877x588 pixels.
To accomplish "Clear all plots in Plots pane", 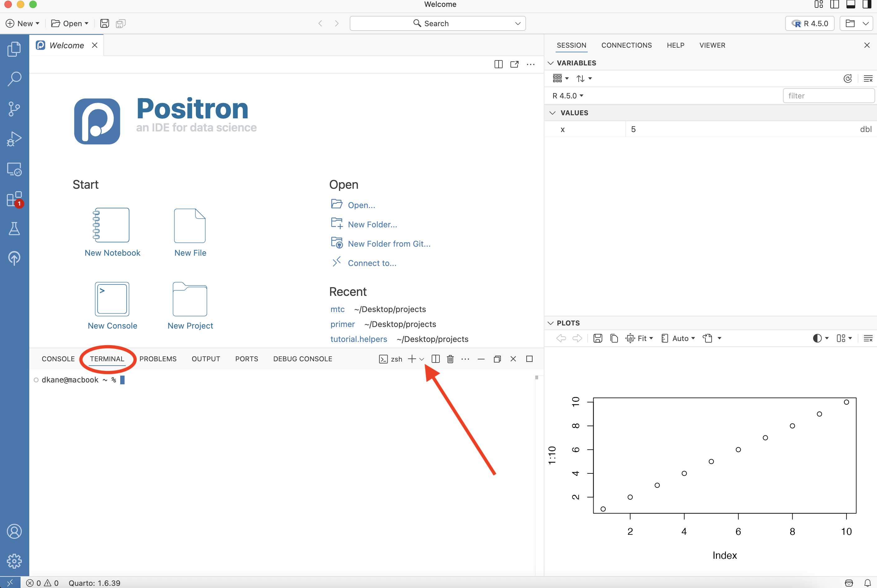I will point(868,338).
